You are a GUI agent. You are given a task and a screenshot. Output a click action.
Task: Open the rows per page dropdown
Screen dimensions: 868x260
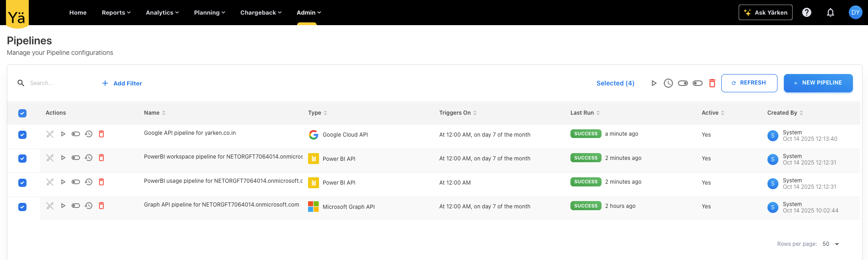pyautogui.click(x=831, y=244)
